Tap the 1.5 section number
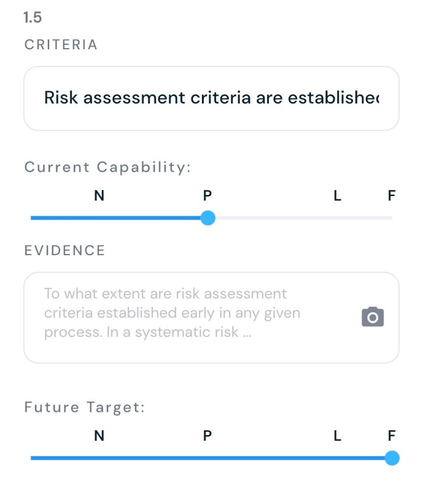Screen dimensions: 423x504 (33, 18)
